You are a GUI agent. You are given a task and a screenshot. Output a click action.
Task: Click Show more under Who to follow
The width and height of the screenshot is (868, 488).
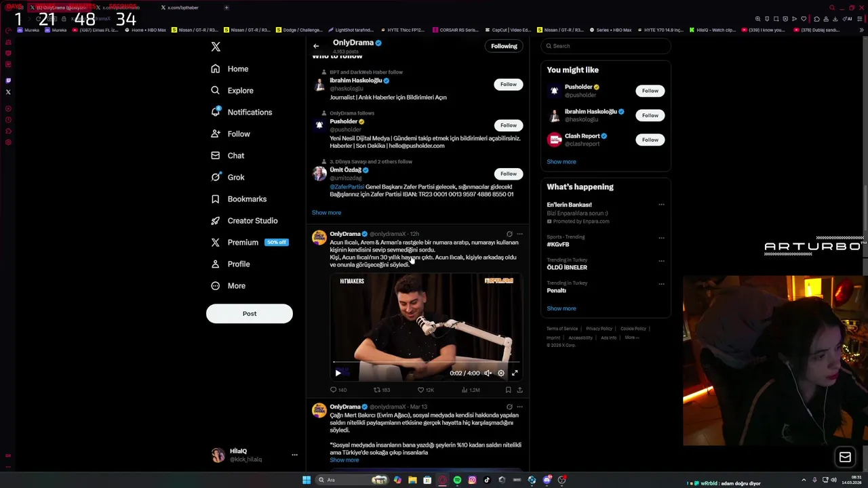(x=326, y=213)
